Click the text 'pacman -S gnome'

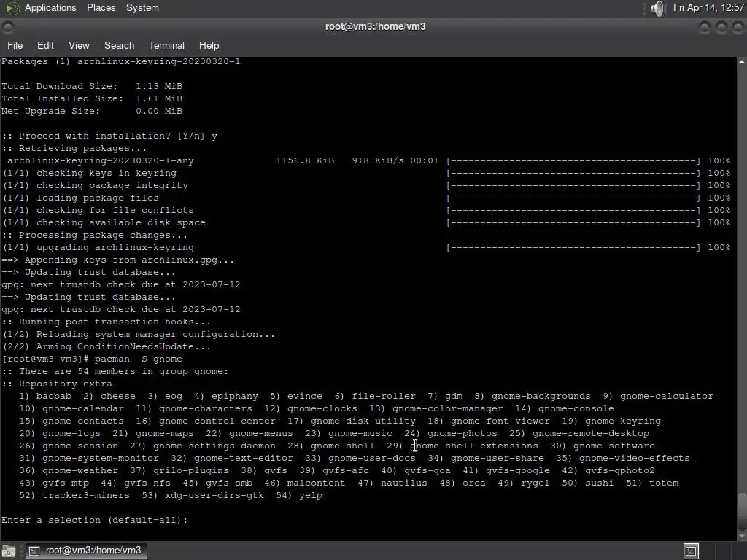[x=138, y=359]
